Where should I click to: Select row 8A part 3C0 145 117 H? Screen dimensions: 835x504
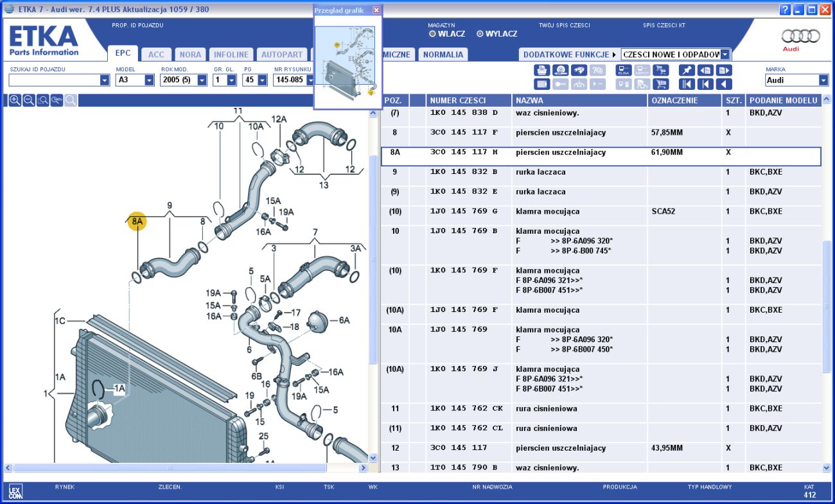tap(601, 157)
